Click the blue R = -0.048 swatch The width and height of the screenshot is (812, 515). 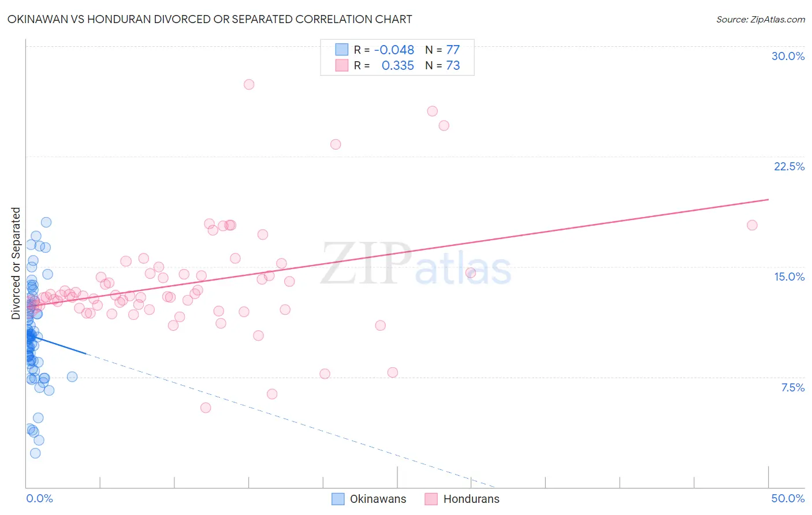[342, 50]
